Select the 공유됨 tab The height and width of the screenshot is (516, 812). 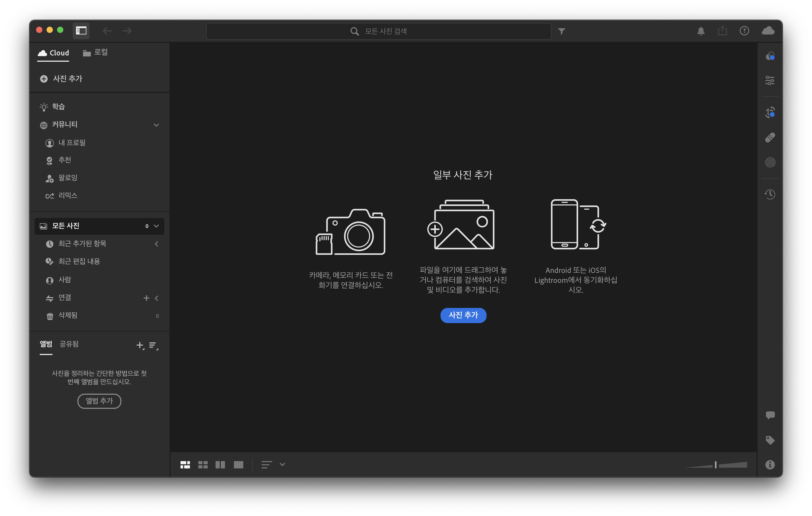[69, 344]
